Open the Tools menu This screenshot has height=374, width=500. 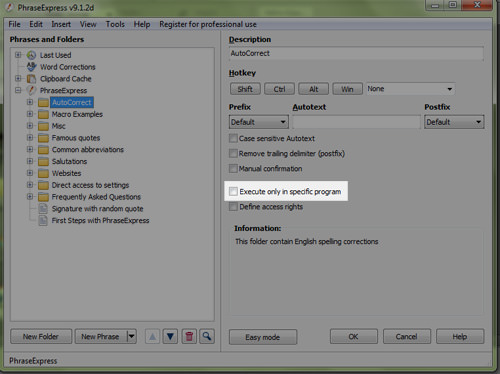(x=115, y=24)
